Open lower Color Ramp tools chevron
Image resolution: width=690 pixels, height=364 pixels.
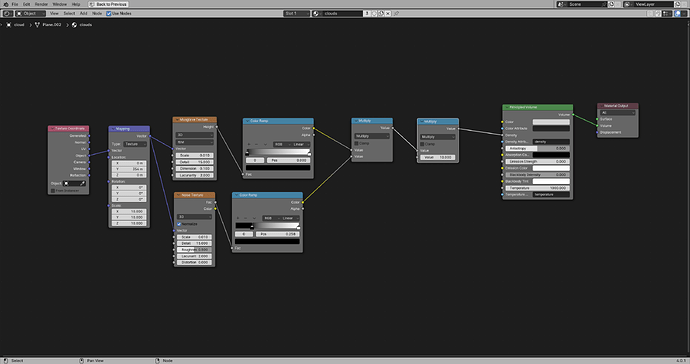click(254, 218)
